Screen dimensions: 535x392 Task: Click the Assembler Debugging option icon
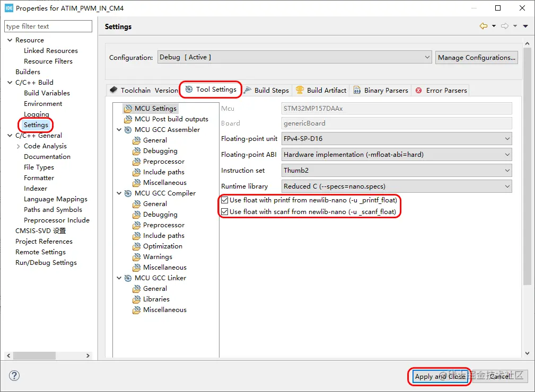pos(136,150)
